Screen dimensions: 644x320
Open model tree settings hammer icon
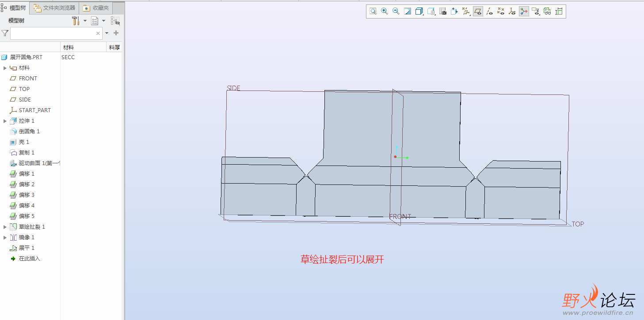(75, 21)
